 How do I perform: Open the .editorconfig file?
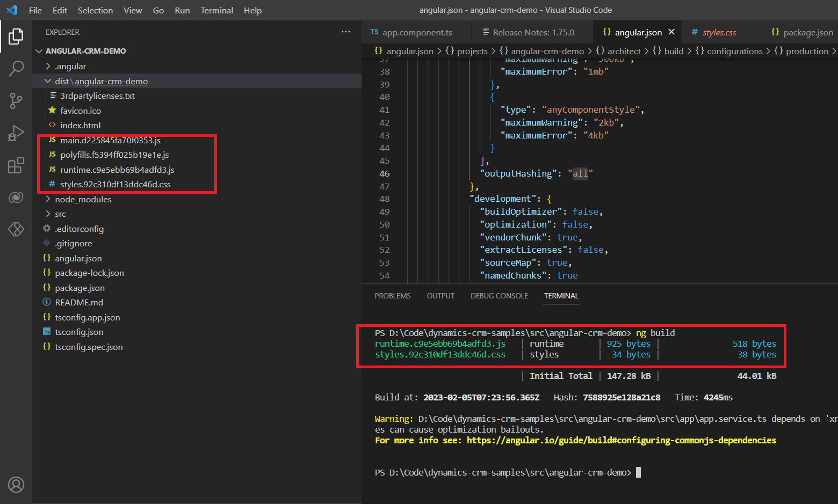[x=79, y=229]
